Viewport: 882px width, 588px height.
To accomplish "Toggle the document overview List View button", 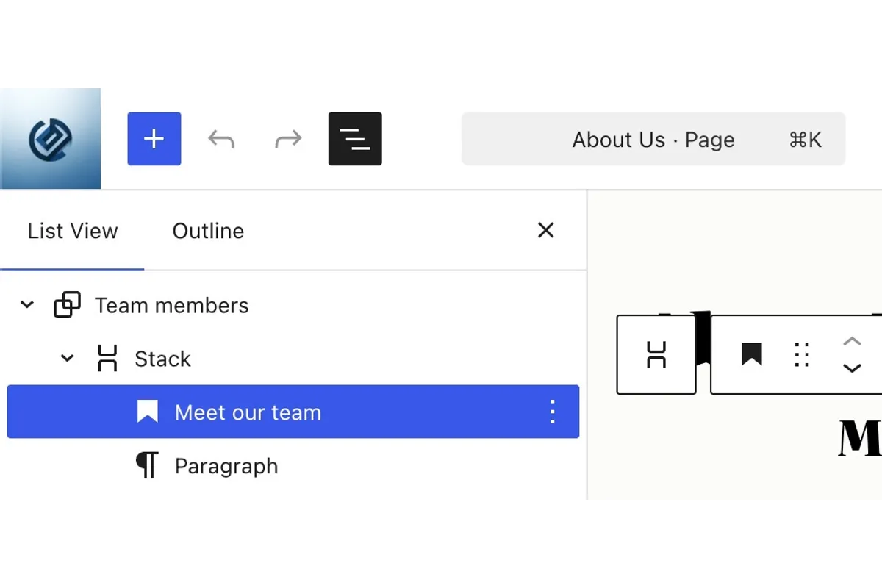I will tap(355, 139).
